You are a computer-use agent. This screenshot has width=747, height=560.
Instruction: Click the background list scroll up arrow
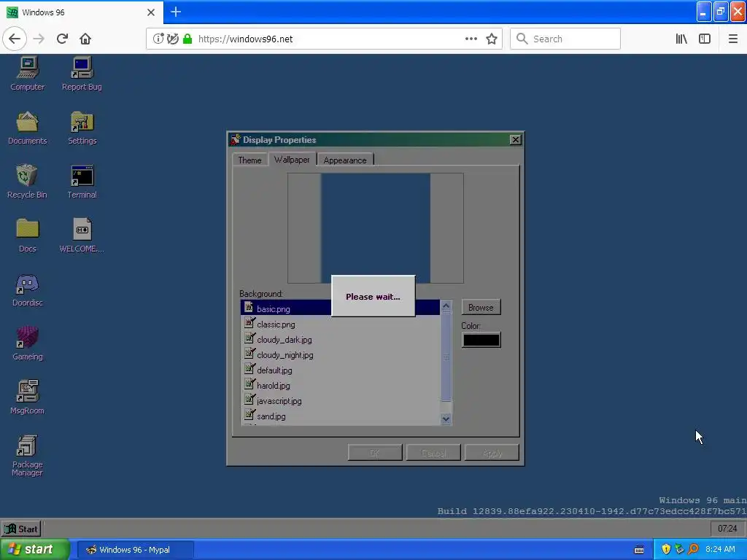point(446,306)
